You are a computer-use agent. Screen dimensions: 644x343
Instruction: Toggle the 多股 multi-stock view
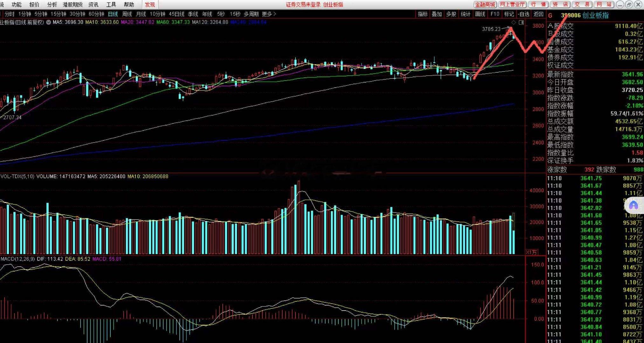[x=451, y=14]
